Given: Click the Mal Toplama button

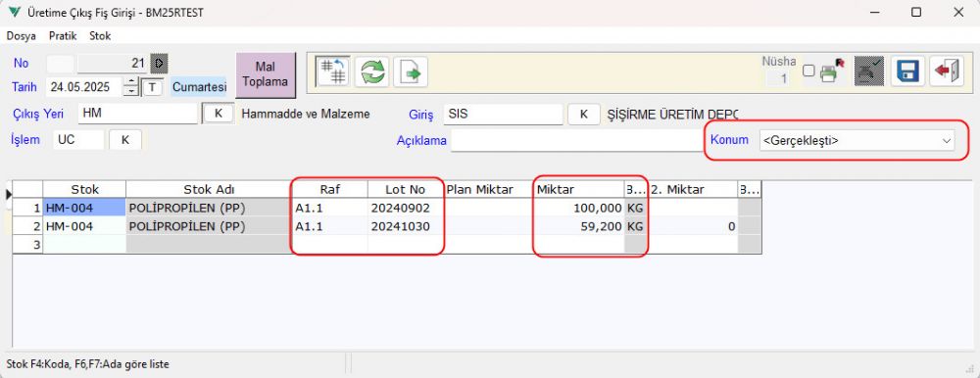Looking at the screenshot, I should (266, 74).
